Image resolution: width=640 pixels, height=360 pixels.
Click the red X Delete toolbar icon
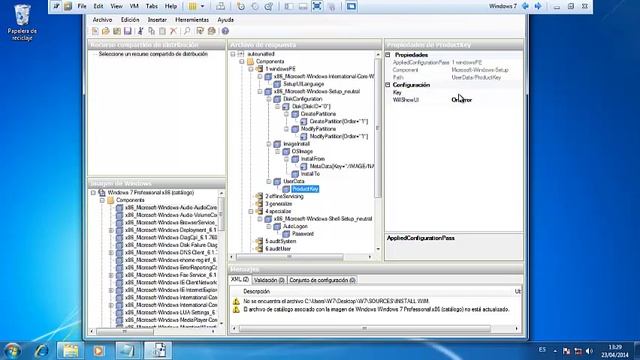pos(173,31)
